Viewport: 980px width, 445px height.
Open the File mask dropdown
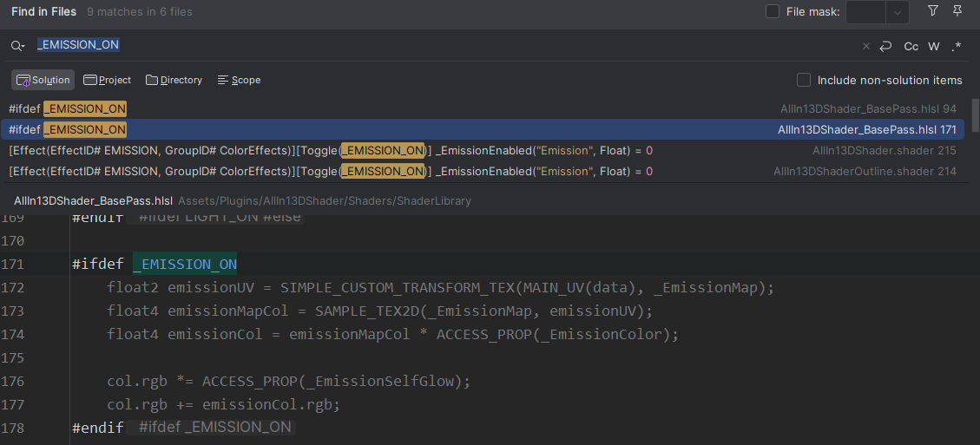[898, 12]
